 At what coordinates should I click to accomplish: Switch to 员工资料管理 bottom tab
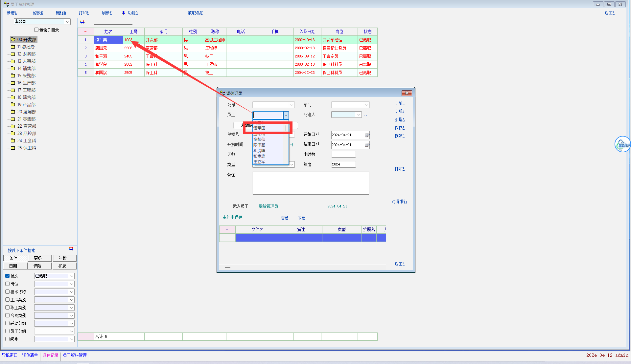[x=75, y=355]
